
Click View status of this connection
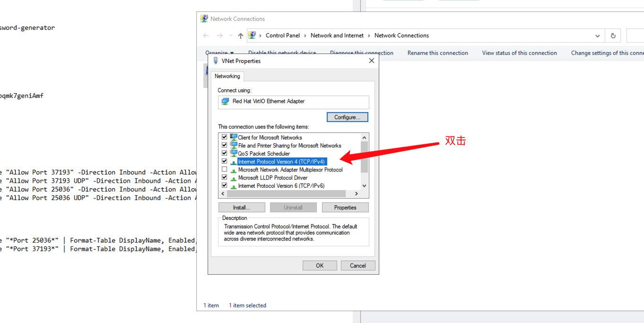pos(520,53)
